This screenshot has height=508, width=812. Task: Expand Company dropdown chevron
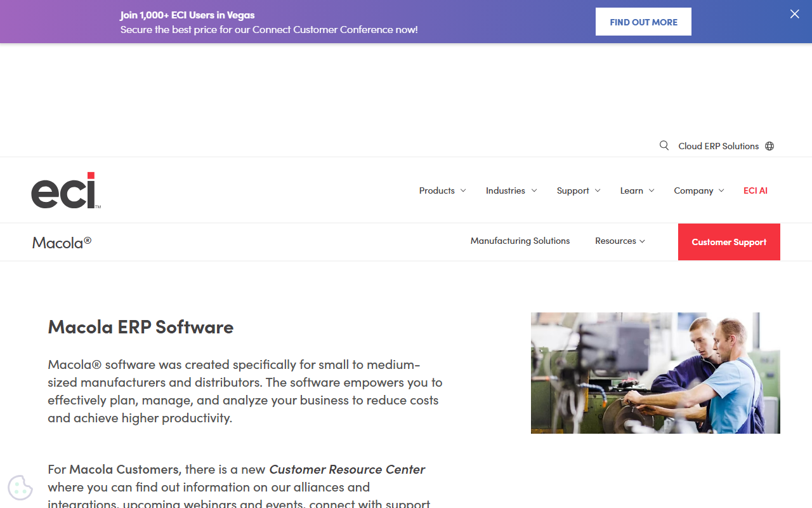click(x=721, y=190)
